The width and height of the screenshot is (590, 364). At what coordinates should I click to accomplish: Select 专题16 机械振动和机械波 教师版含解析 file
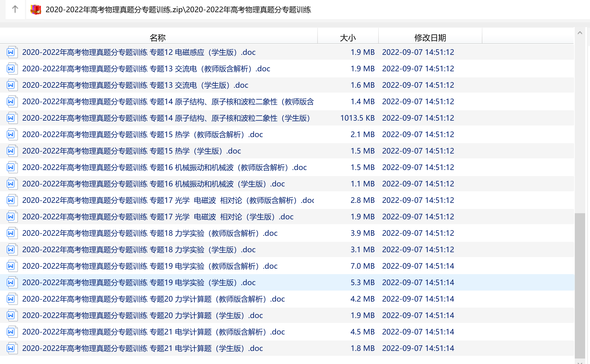[165, 168]
